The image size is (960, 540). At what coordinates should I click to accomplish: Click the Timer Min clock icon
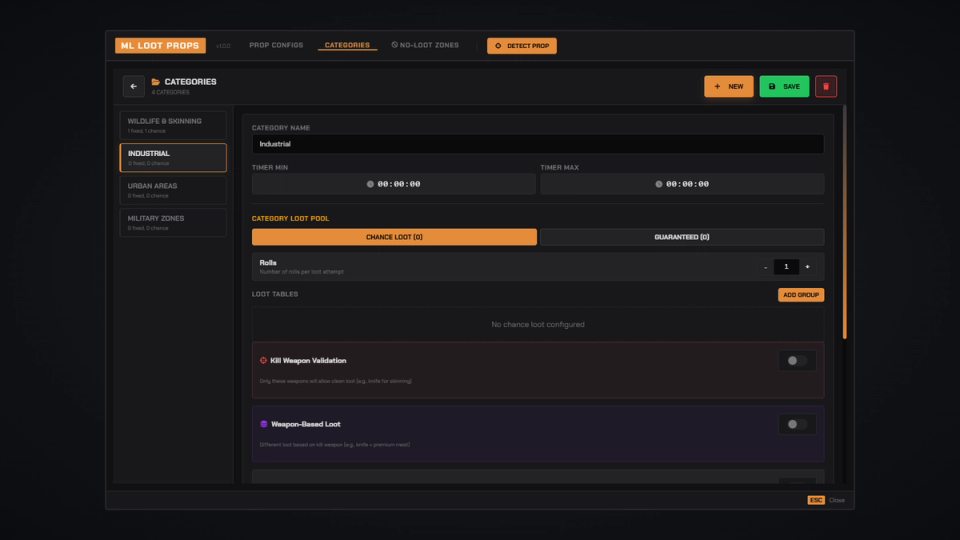(370, 184)
